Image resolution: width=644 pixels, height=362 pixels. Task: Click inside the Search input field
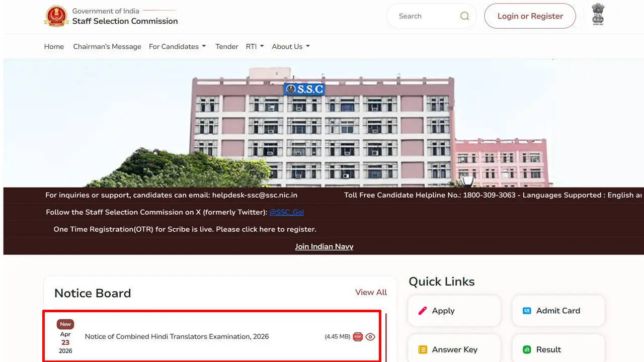[428, 16]
